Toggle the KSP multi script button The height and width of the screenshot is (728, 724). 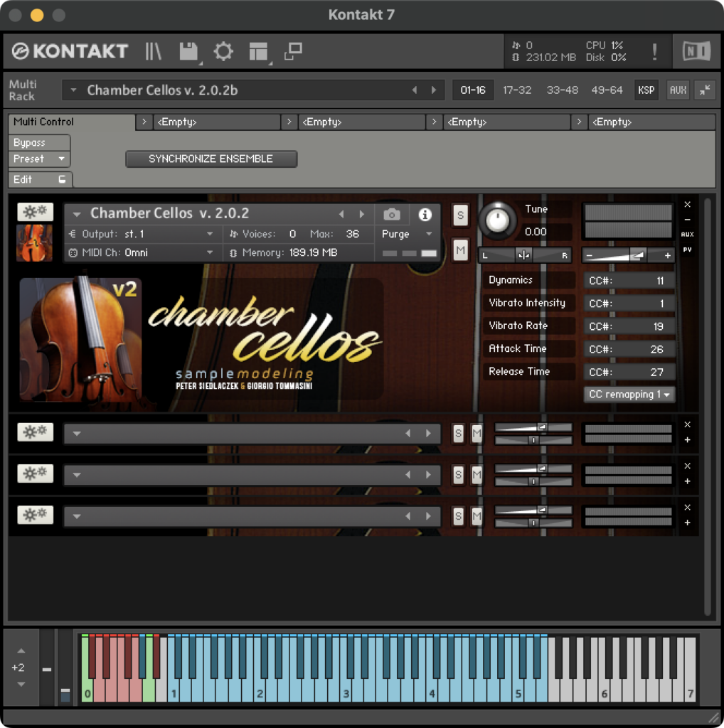(646, 90)
